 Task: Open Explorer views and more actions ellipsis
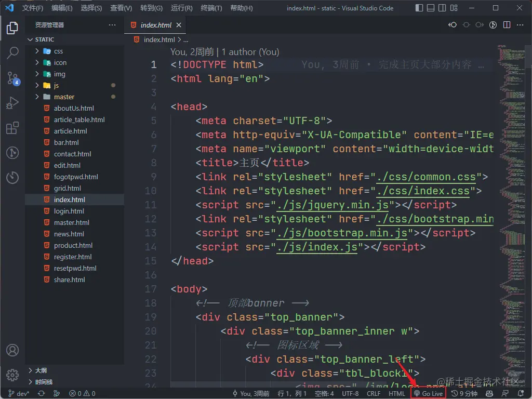[112, 25]
